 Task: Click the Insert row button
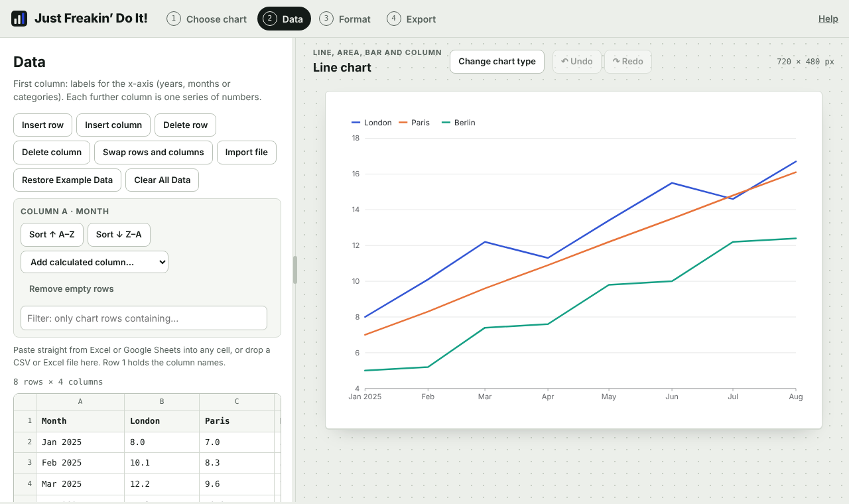[43, 125]
